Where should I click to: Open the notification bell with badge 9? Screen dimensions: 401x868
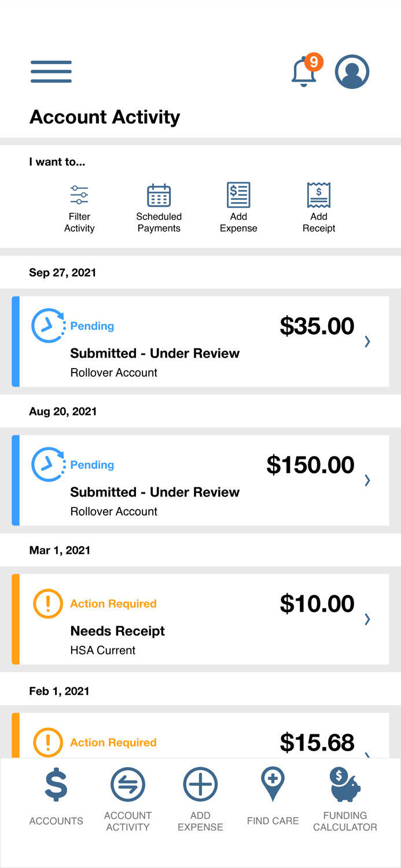[305, 71]
